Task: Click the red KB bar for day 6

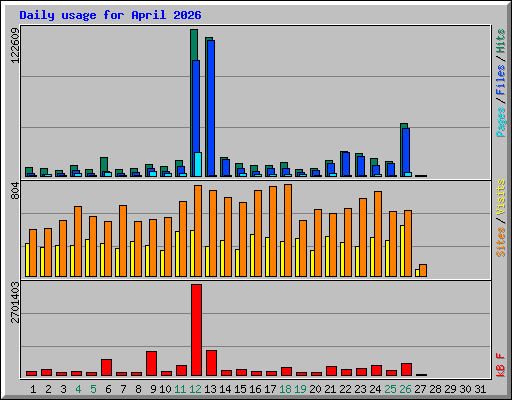Action: coord(106,367)
